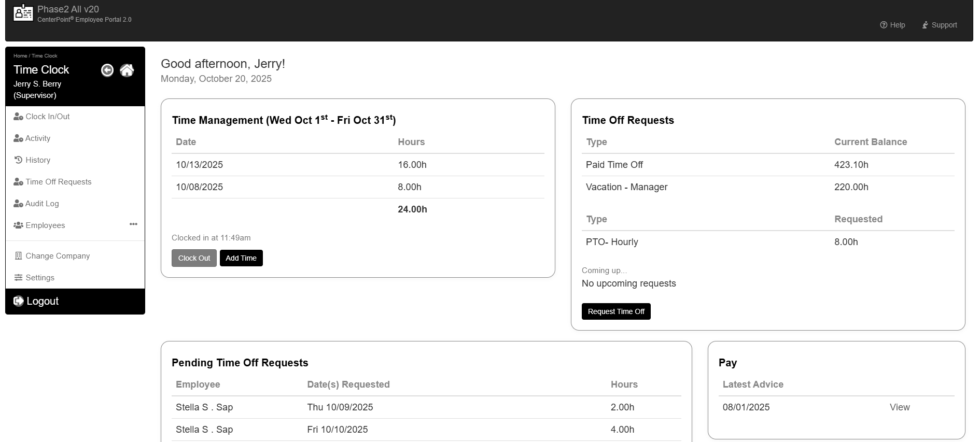Expand Employees submenu via the ellipsis
The width and height of the screenshot is (980, 442).
click(x=133, y=224)
